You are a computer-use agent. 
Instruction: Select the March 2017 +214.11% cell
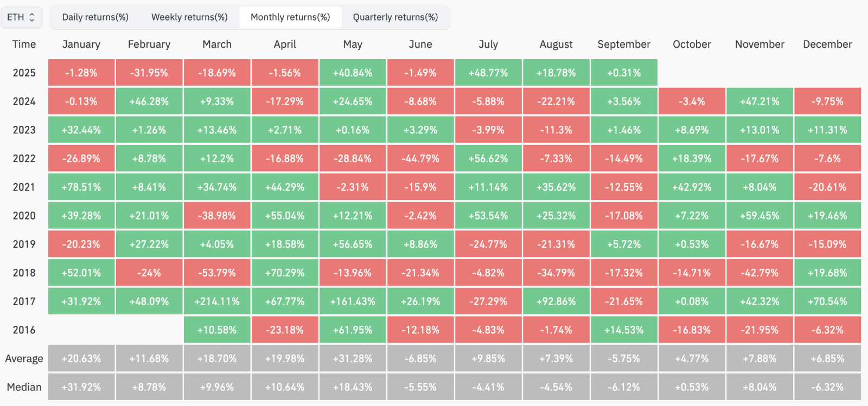[217, 301]
